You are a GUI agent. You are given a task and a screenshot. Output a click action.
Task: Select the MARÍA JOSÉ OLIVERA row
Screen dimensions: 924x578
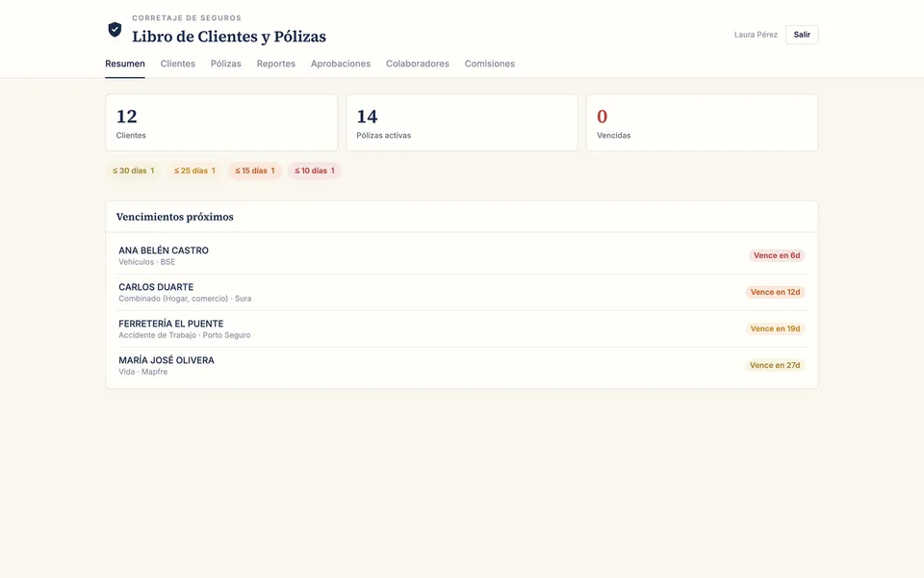pyautogui.click(x=462, y=365)
